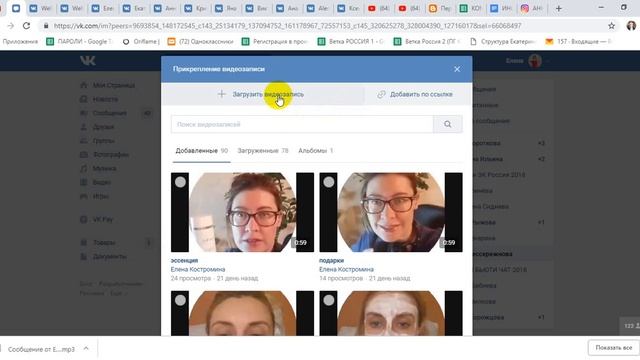The width and height of the screenshot is (640, 360).
Task: Open Елена Костромина author link under эссенция
Action: pyautogui.click(x=198, y=269)
